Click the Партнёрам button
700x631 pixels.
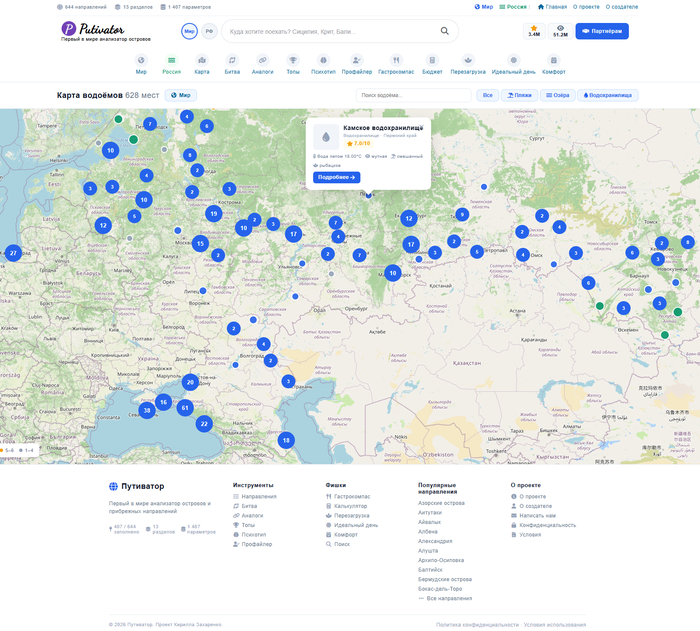602,31
